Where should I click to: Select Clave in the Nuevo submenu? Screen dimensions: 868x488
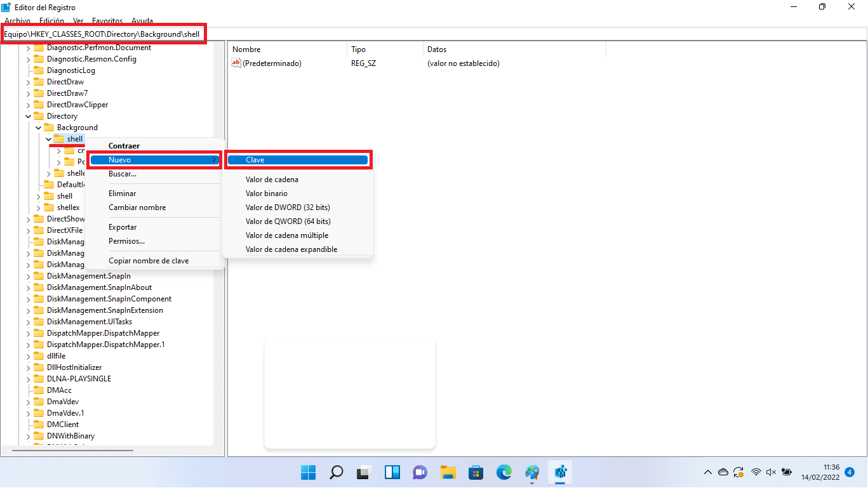pos(297,160)
